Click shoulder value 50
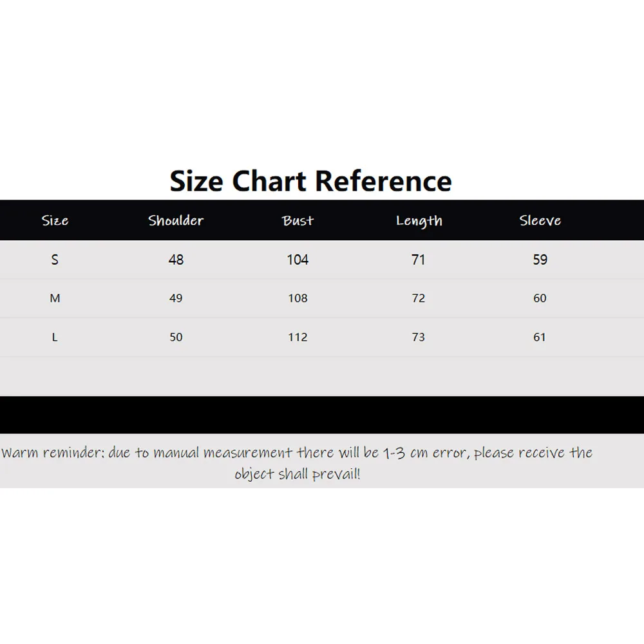 click(x=176, y=337)
